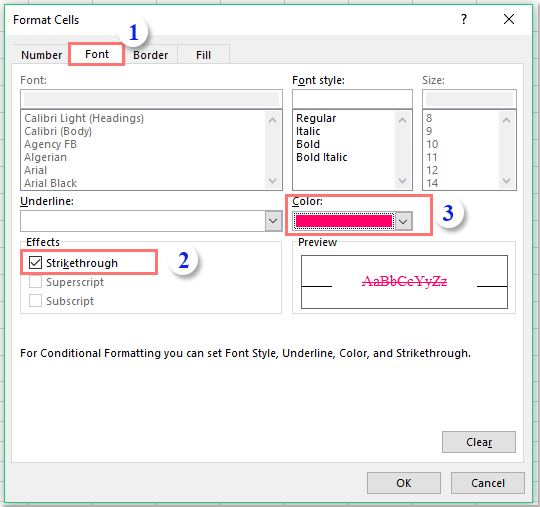Close the Format Cells dialog

(509, 19)
